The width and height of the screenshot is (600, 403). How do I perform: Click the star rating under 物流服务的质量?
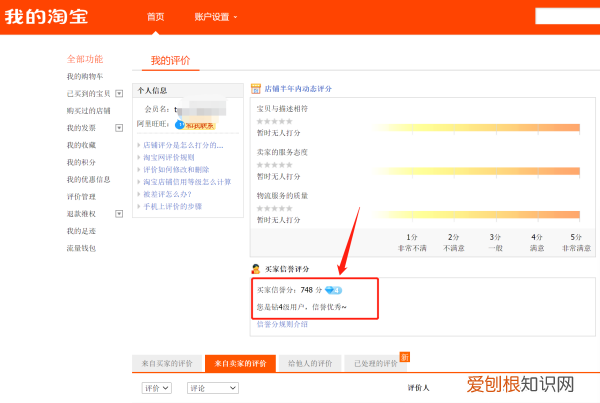pos(274,209)
